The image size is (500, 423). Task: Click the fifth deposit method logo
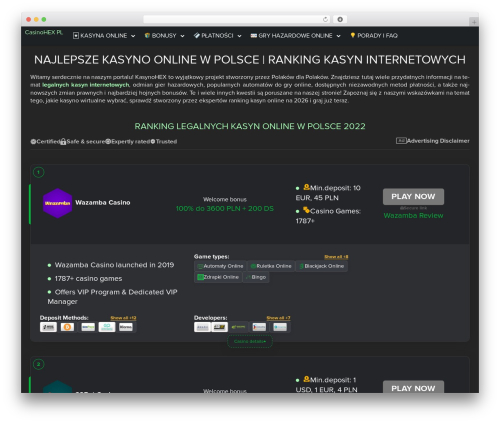[x=126, y=327]
